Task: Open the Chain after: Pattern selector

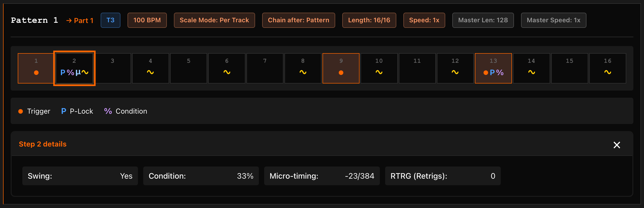Action: pyautogui.click(x=298, y=20)
